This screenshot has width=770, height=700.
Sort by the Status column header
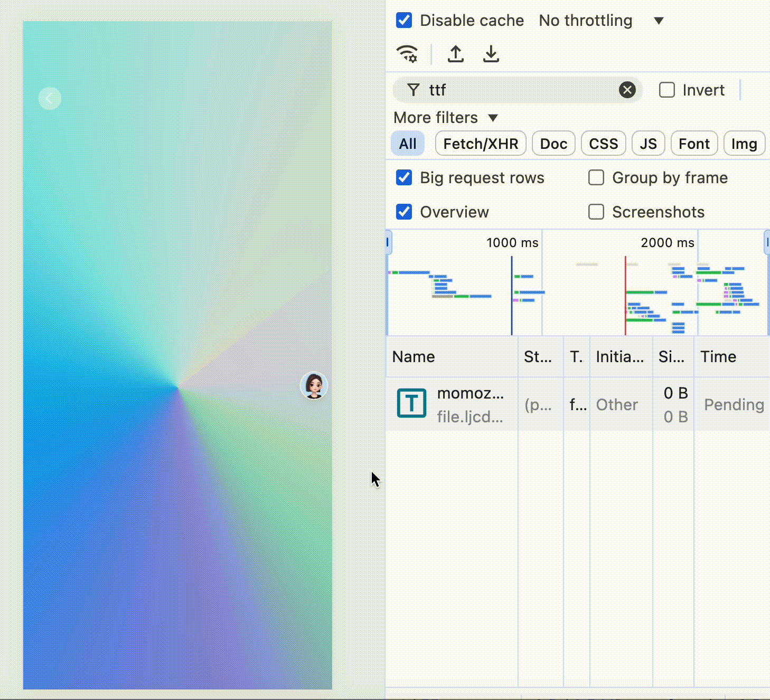click(x=541, y=357)
